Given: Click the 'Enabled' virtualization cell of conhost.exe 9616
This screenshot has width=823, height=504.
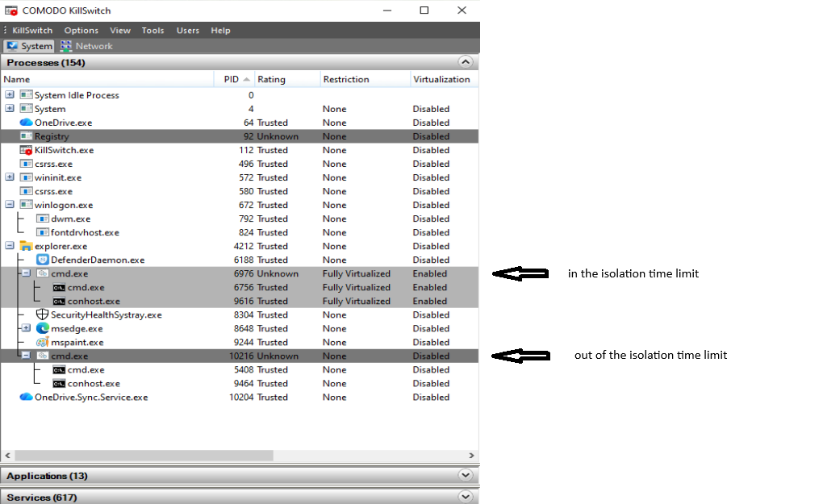Looking at the screenshot, I should coord(430,301).
